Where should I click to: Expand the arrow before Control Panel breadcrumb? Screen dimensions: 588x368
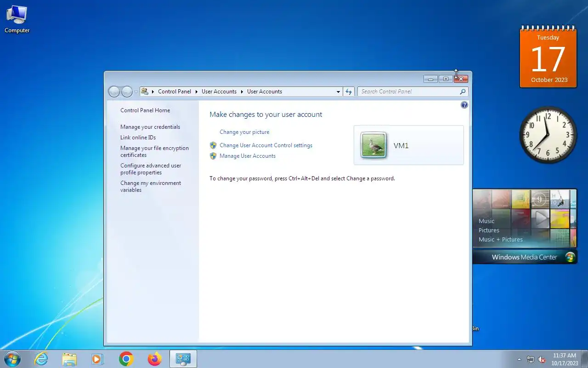click(x=153, y=92)
